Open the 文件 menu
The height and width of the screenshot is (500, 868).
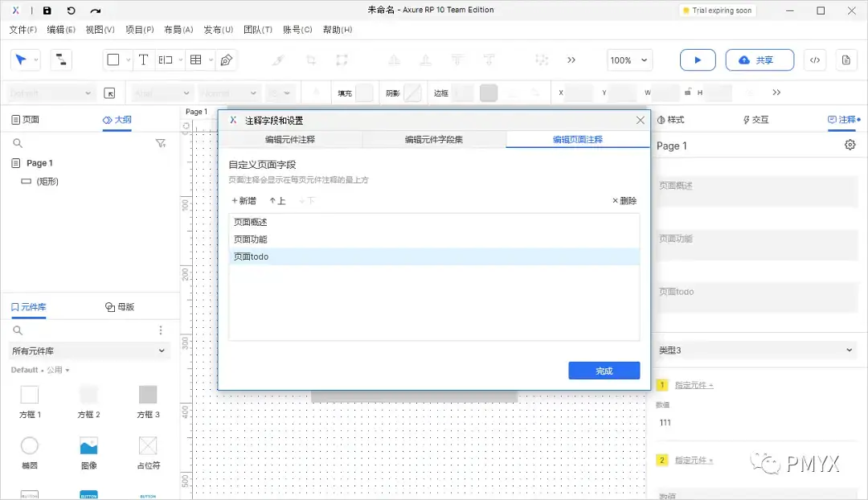pyautogui.click(x=23, y=30)
